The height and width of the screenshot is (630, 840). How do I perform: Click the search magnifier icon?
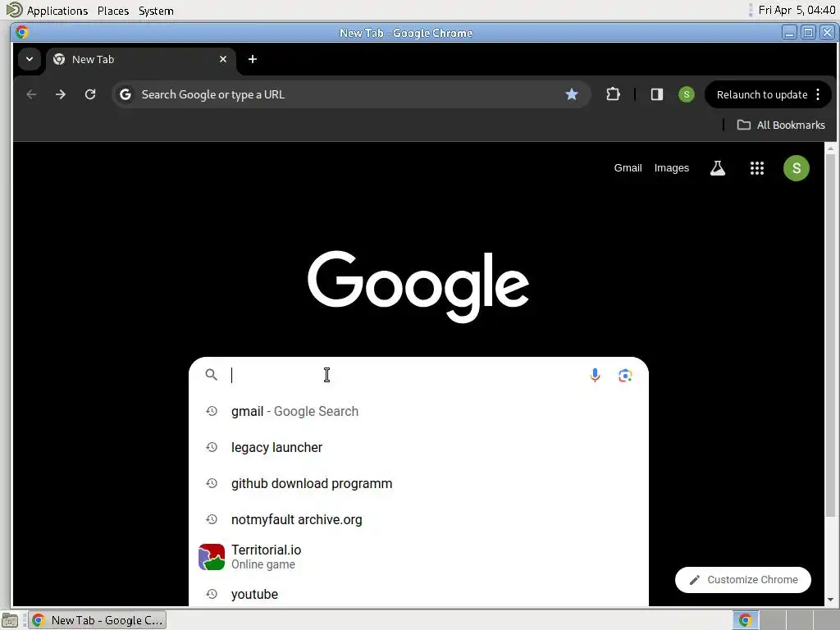tap(212, 375)
